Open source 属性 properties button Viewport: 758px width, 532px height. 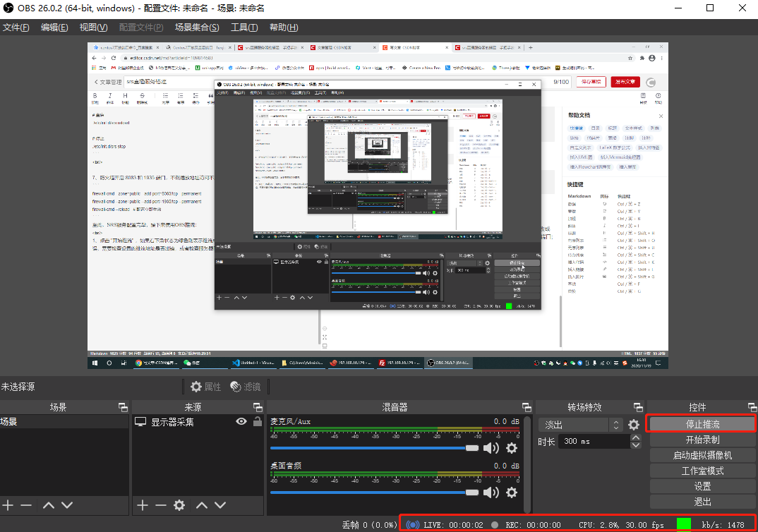coord(205,387)
